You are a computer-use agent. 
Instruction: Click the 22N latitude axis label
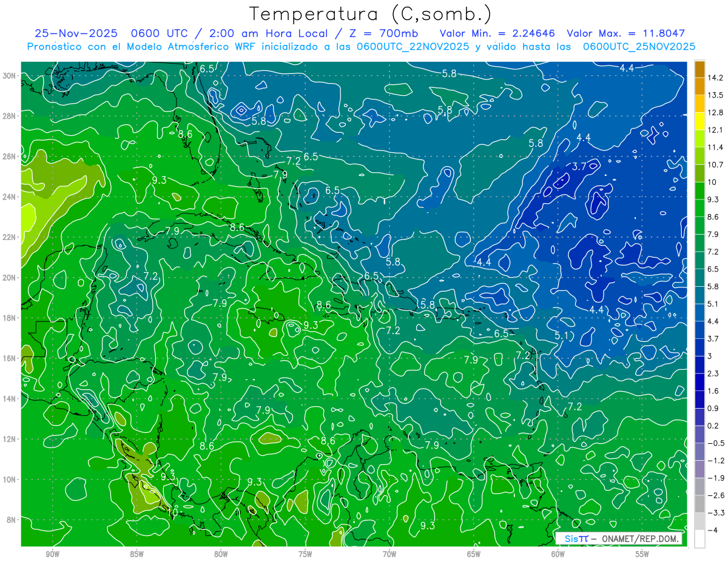click(10, 237)
